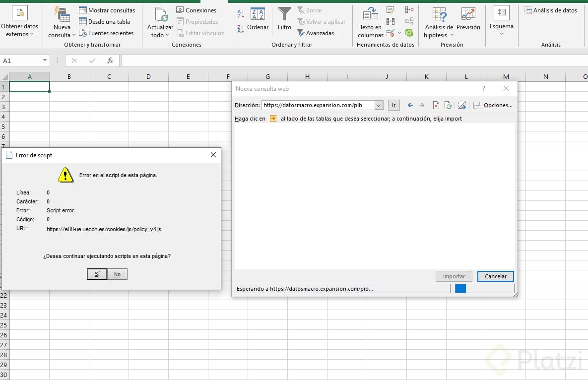The height and width of the screenshot is (380, 588).
Task: Select column B header
Action: pyautogui.click(x=69, y=77)
